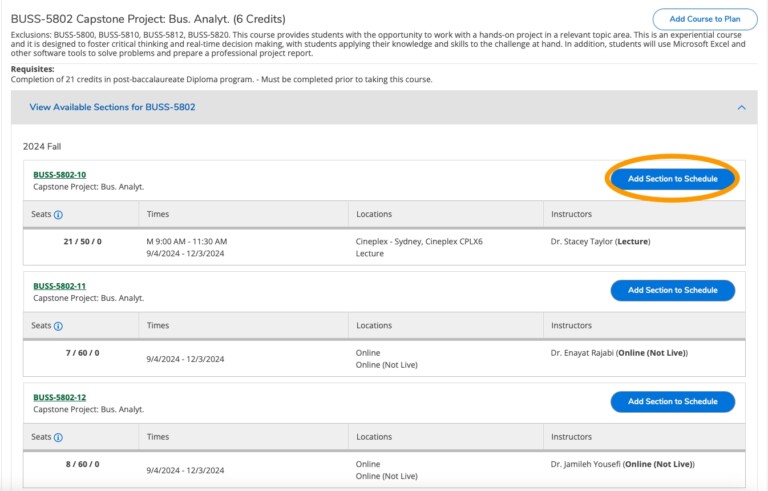The image size is (768, 491).
Task: Add BUSS-5802-12 section to schedule
Action: [x=672, y=401]
